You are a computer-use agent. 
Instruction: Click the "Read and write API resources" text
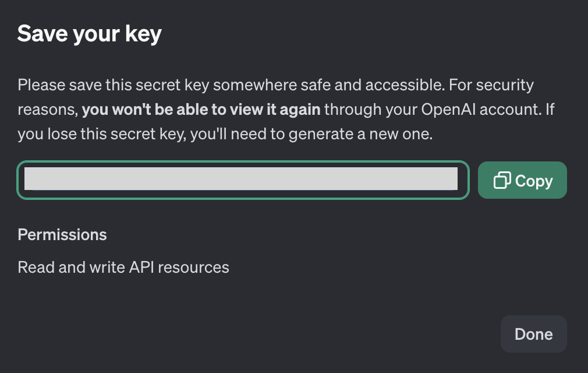pos(123,268)
